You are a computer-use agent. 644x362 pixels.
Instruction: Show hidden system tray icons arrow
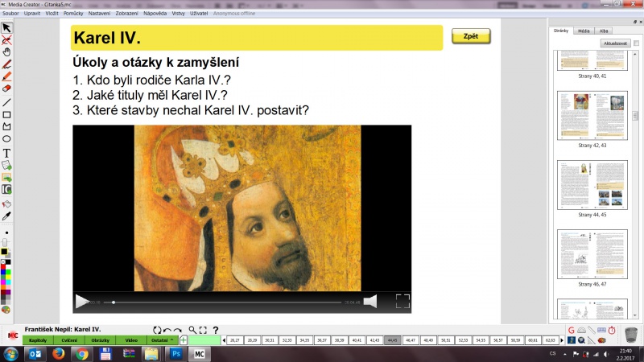565,354
